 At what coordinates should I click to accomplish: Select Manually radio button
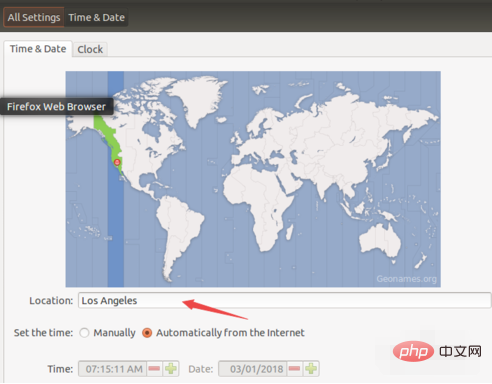[x=84, y=333]
